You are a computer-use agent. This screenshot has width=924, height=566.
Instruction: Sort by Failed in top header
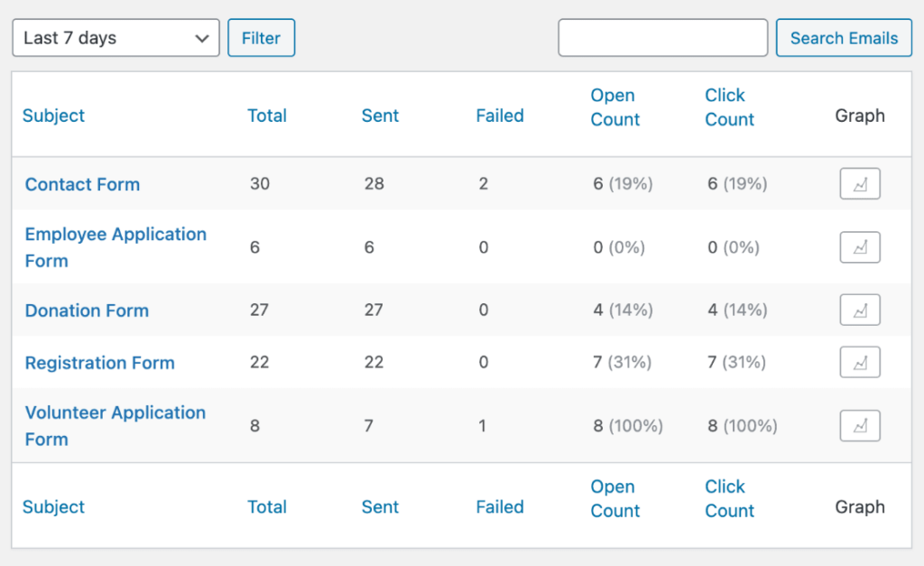500,116
